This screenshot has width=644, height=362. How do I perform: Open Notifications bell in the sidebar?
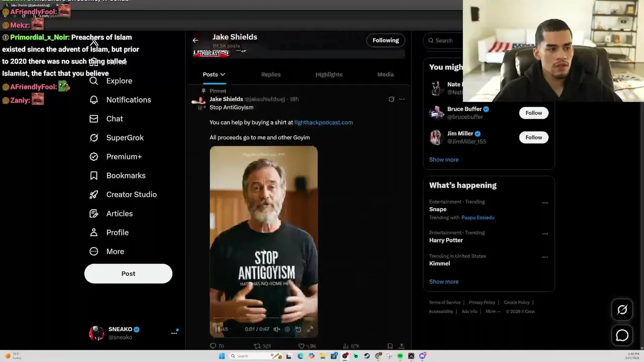coord(120,100)
